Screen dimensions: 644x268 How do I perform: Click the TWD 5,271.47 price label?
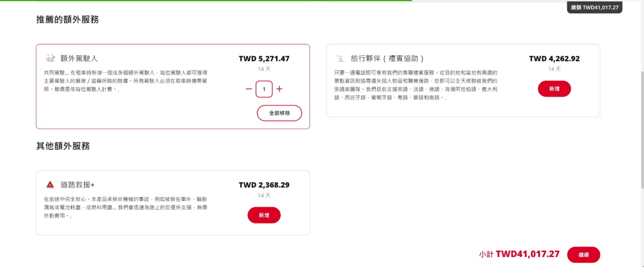pos(264,59)
